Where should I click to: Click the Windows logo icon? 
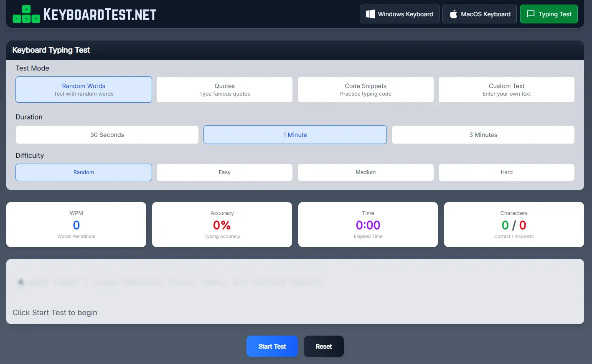[x=370, y=14]
